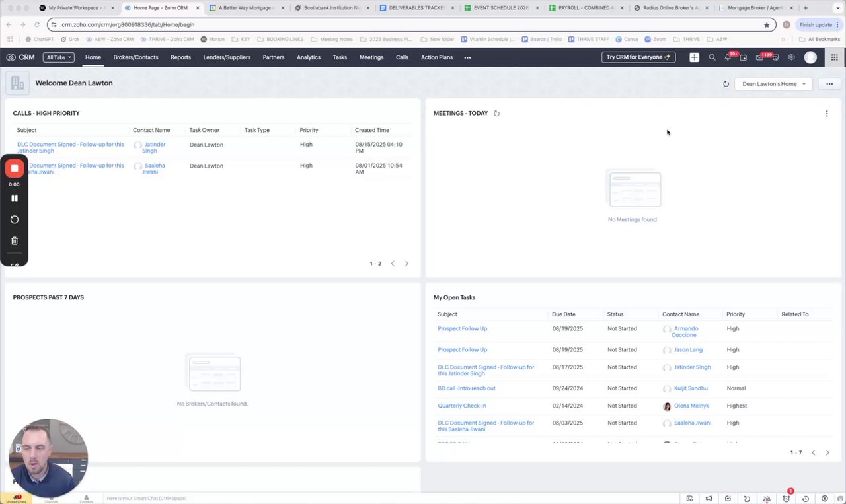Open the Partners module
The width and height of the screenshot is (846, 504).
[274, 57]
